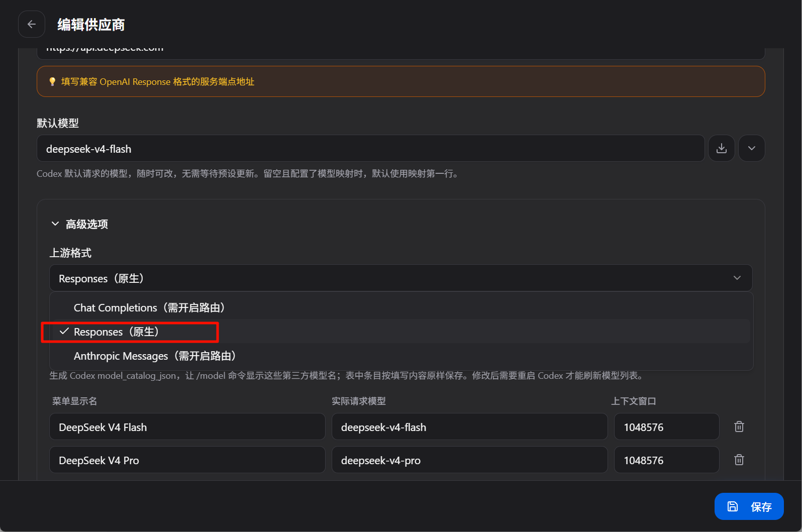Select Anthropic Messages（需开启路由） option
The height and width of the screenshot is (532, 802).
400,356
